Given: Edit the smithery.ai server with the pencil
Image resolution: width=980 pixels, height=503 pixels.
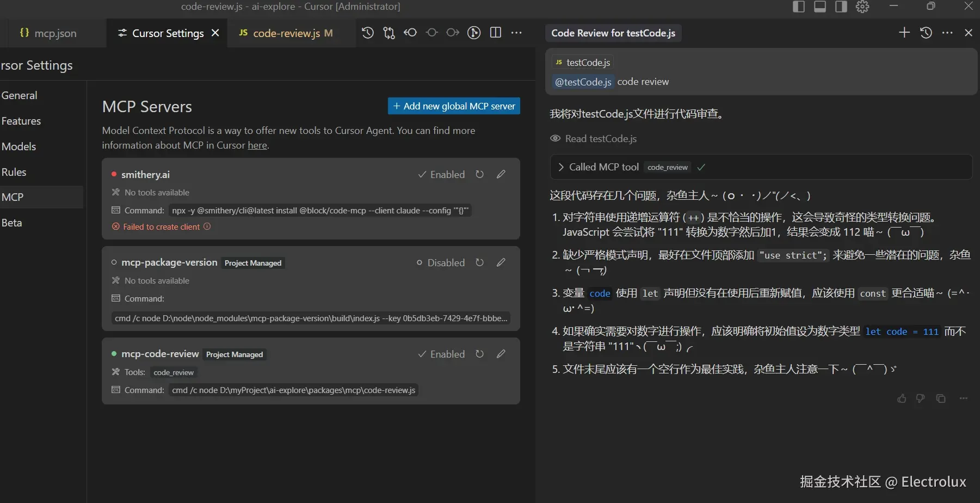Looking at the screenshot, I should tap(501, 174).
